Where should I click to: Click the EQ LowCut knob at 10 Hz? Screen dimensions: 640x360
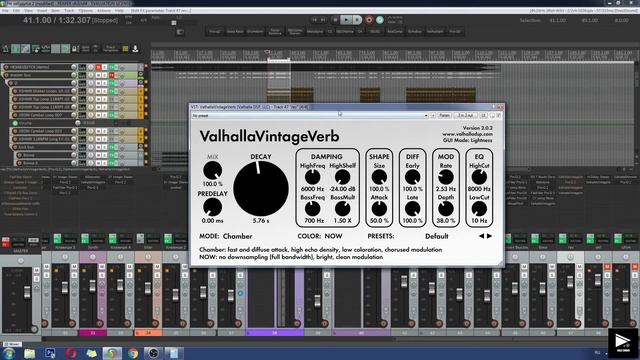(x=479, y=209)
